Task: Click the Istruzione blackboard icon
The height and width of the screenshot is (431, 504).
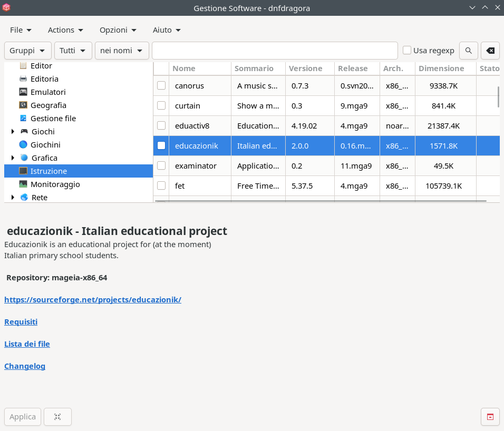Action: click(x=23, y=171)
